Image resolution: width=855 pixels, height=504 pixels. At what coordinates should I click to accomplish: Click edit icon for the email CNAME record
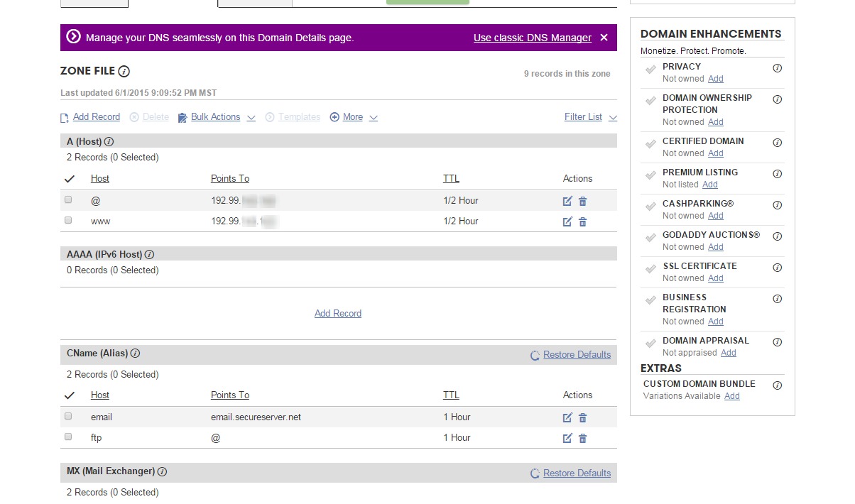pyautogui.click(x=567, y=417)
